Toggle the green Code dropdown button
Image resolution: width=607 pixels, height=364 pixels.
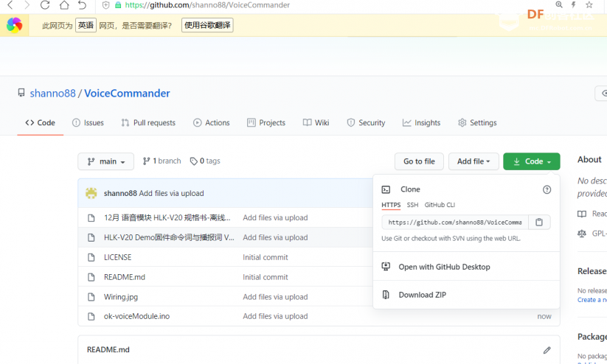pos(532,161)
